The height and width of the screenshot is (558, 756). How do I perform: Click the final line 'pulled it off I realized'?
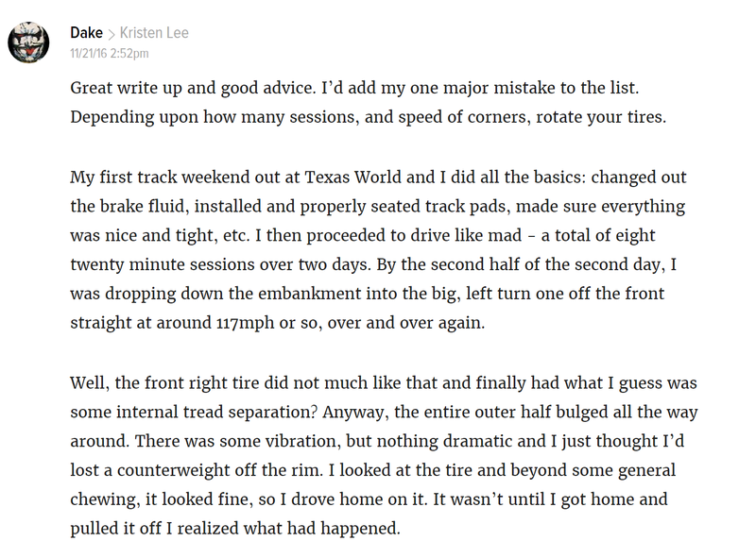click(235, 529)
